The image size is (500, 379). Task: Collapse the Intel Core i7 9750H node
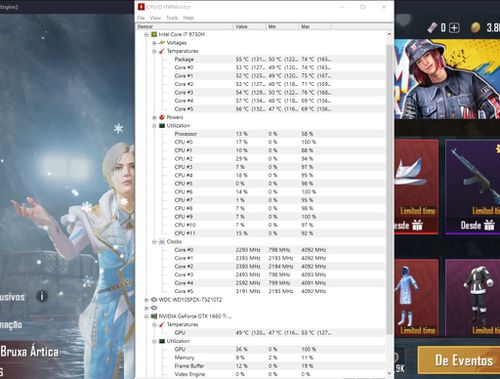click(x=146, y=35)
